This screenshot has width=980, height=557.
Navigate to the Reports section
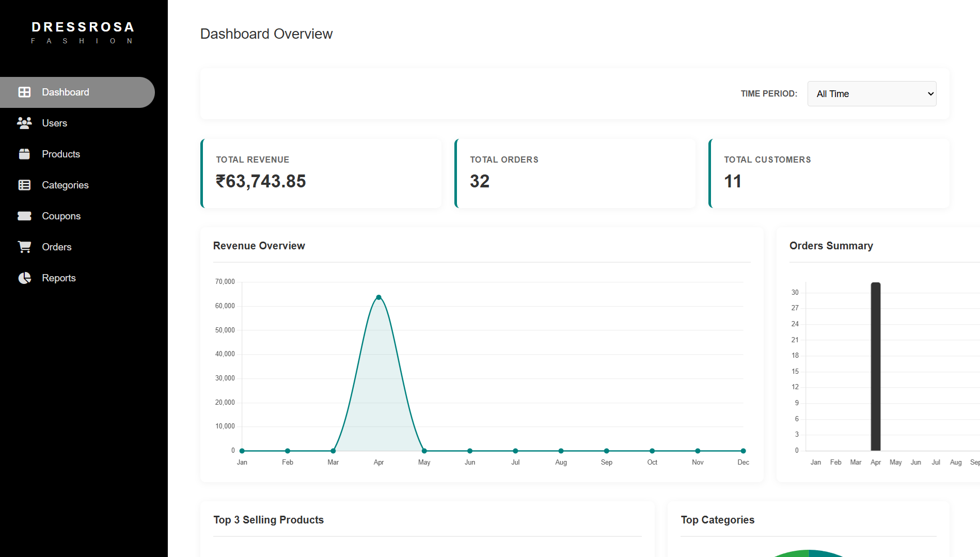tap(58, 278)
